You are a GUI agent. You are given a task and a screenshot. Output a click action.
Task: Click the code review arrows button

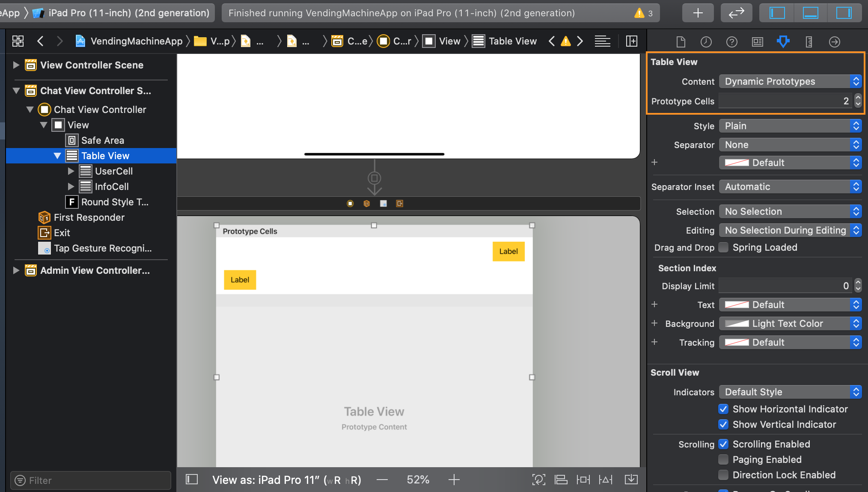coord(736,13)
